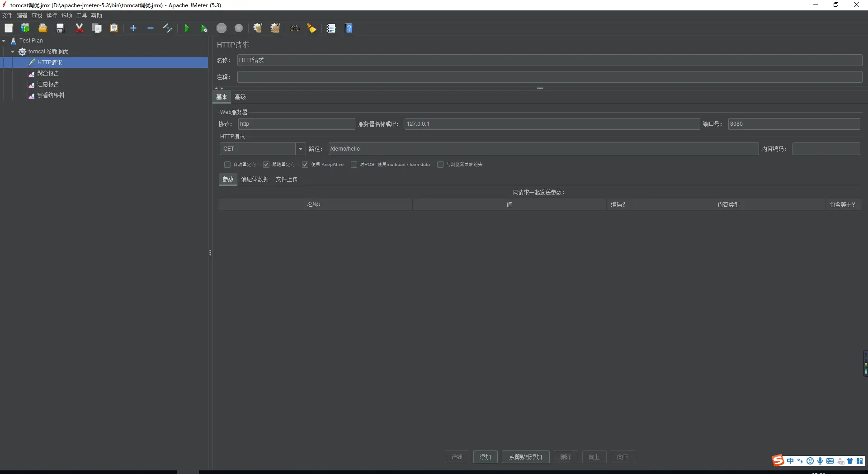Viewport: 868px width, 474px height.
Task: Click the Start no pauses icon
Action: [x=204, y=28]
